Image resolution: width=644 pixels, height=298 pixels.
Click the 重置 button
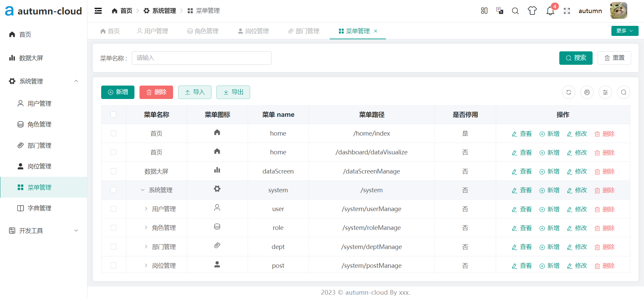pyautogui.click(x=614, y=58)
